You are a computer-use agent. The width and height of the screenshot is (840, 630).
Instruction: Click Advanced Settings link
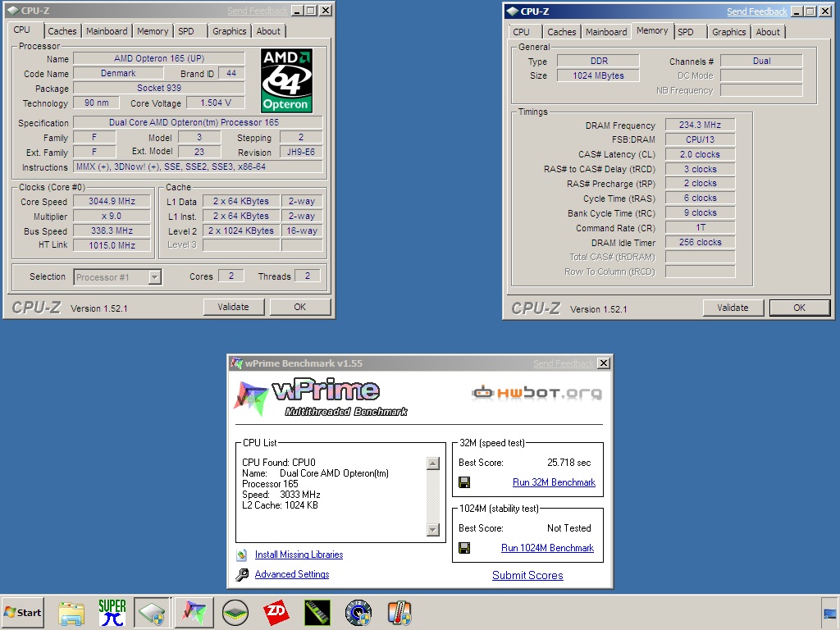coord(292,574)
